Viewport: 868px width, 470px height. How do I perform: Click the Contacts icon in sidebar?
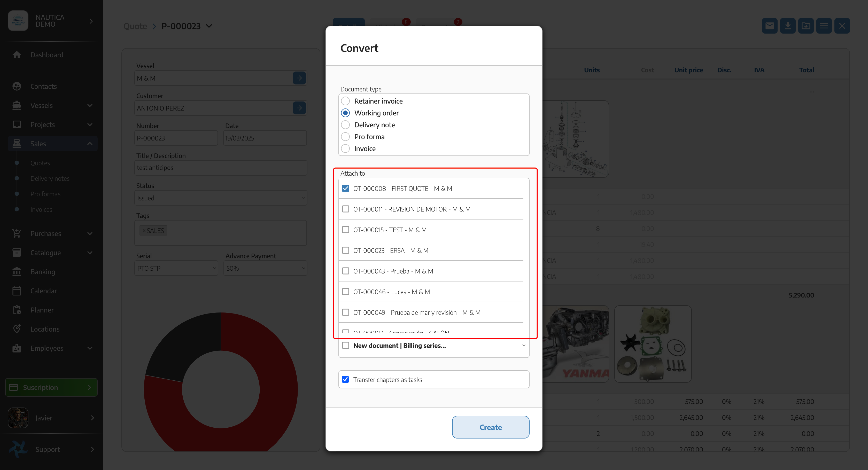click(17, 86)
